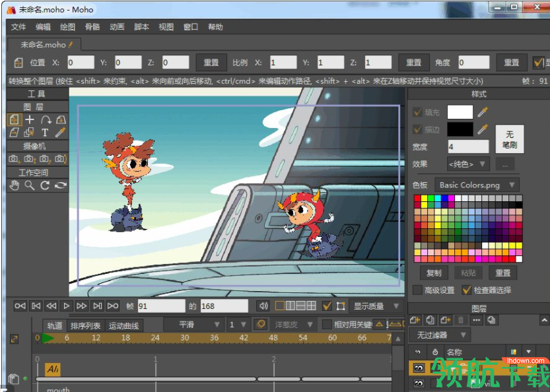Toggle the 相对用关键 checkbox
The image size is (550, 392).
point(327,324)
